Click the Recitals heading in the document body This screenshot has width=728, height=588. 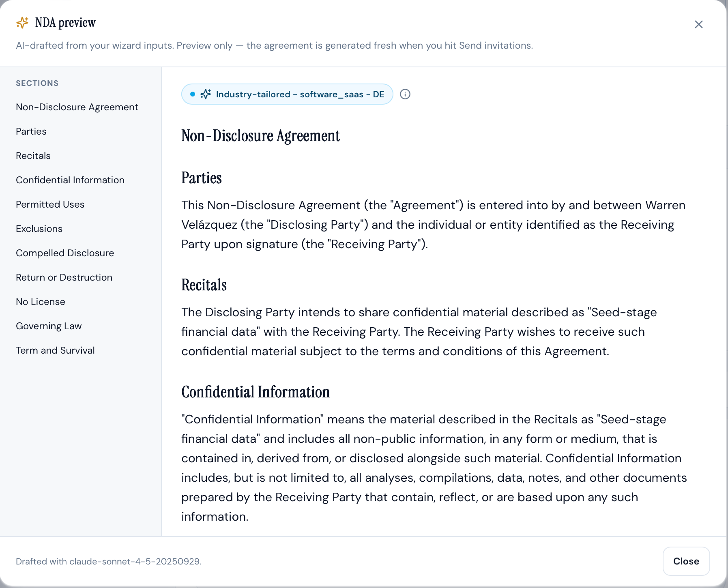[204, 285]
